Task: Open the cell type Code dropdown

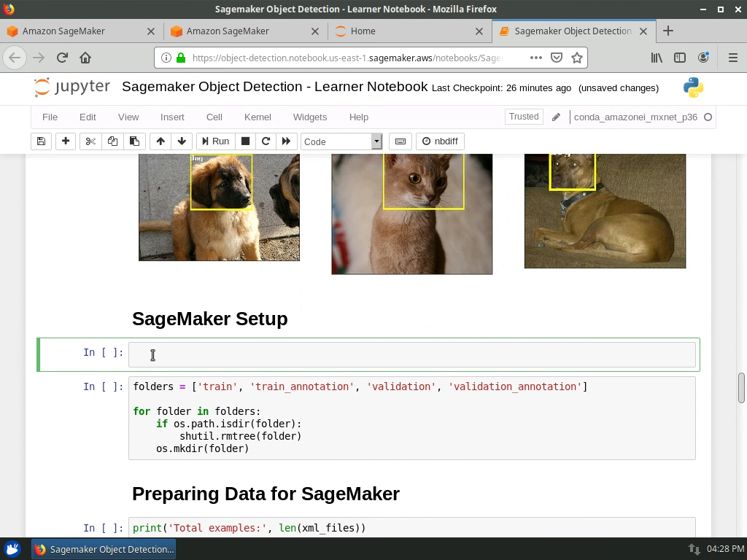Action: pyautogui.click(x=341, y=141)
